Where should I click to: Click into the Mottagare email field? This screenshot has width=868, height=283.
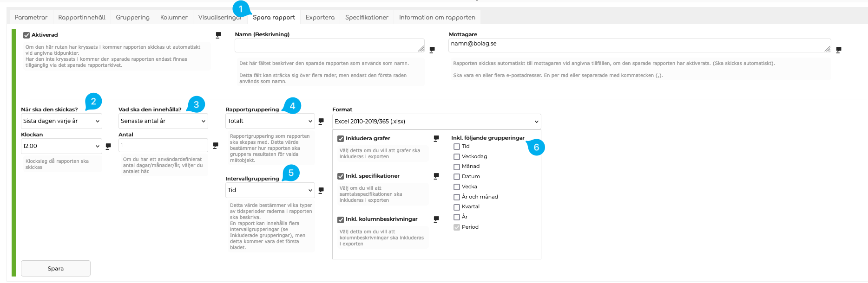click(x=637, y=45)
